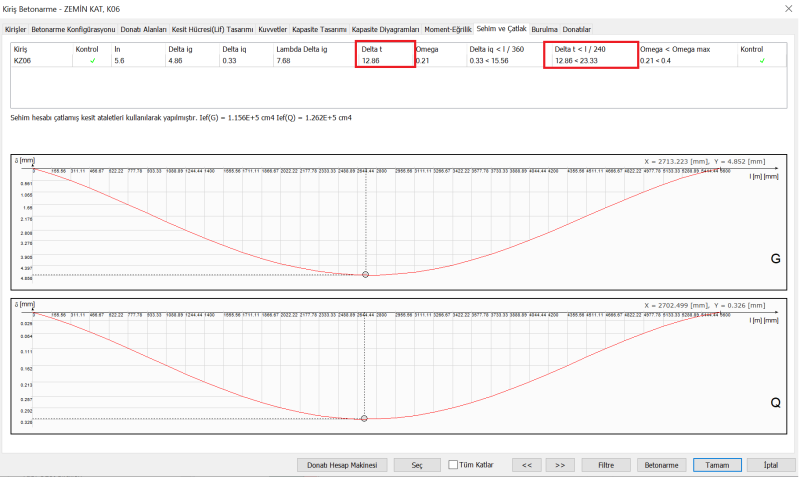800x477 pixels.
Task: Click the Betonarme button
Action: (661, 465)
